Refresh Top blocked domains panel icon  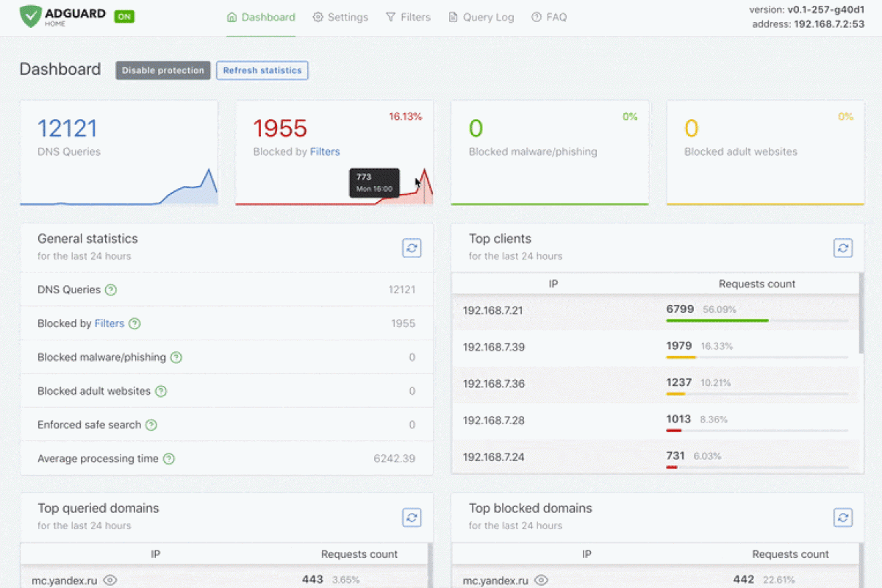click(x=843, y=517)
